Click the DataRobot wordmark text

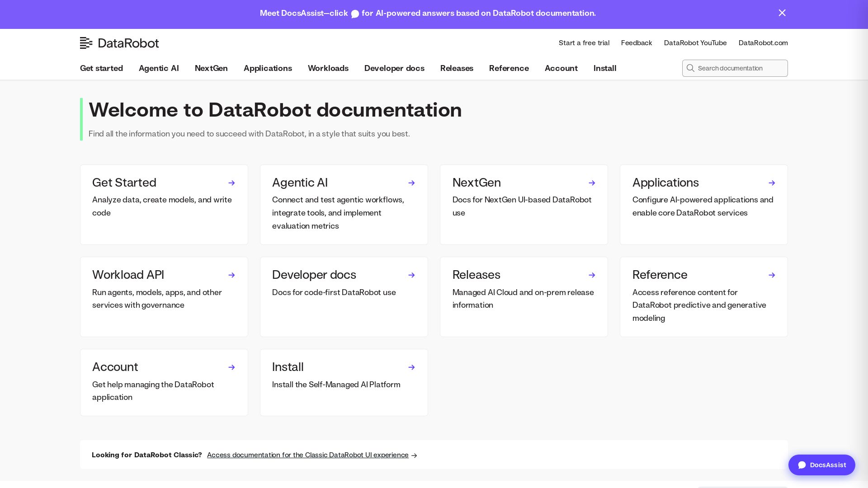click(x=128, y=43)
